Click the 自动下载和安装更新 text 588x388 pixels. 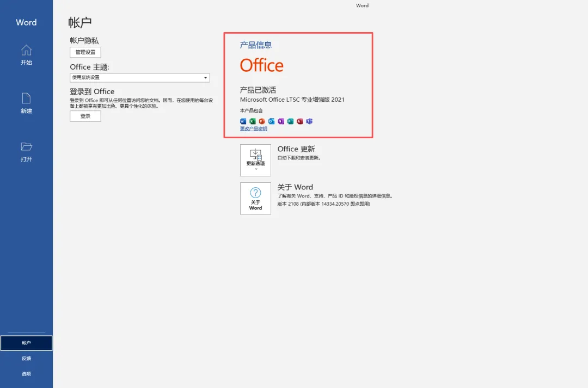tap(299, 158)
